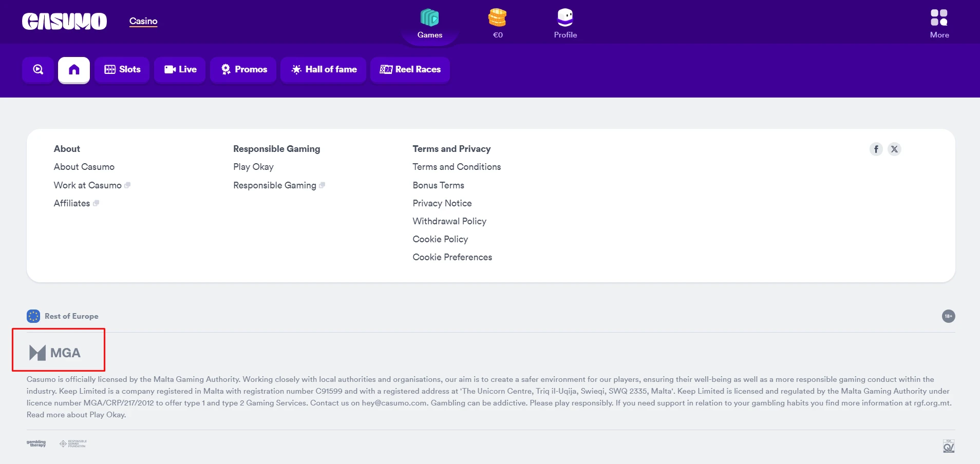
Task: Open Cookie Policy link
Action: tap(440, 239)
